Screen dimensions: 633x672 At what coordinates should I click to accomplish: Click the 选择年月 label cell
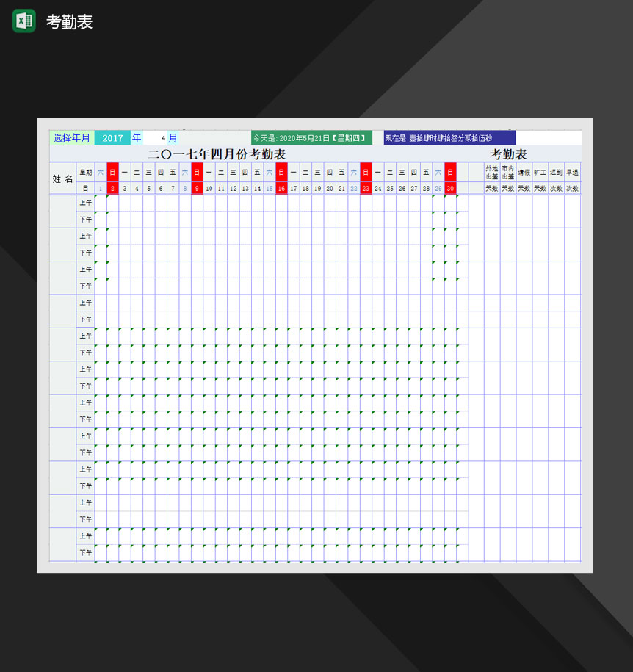point(72,138)
